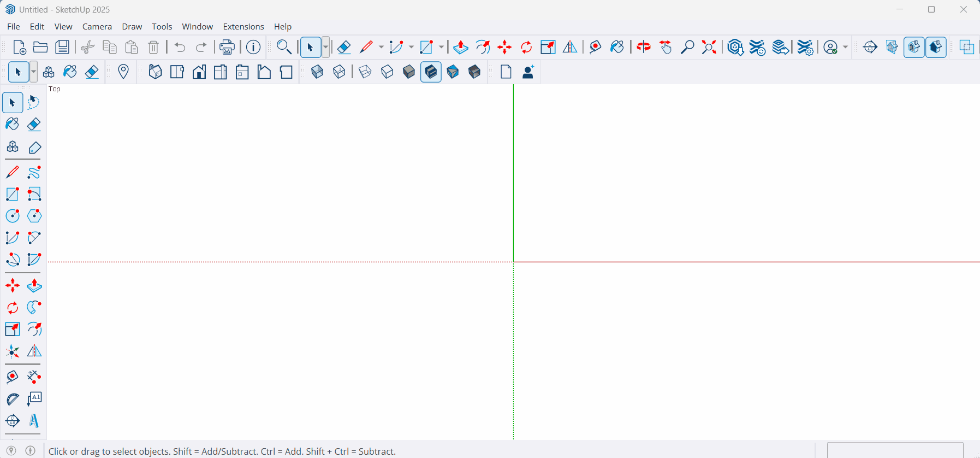Open the Extensions menu
980x458 pixels.
pos(243,26)
